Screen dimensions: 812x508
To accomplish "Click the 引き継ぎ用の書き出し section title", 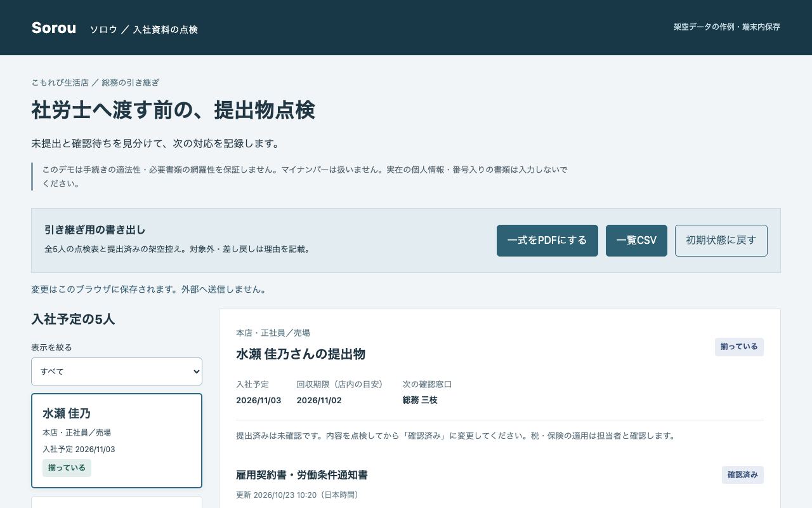I will coord(95,230).
